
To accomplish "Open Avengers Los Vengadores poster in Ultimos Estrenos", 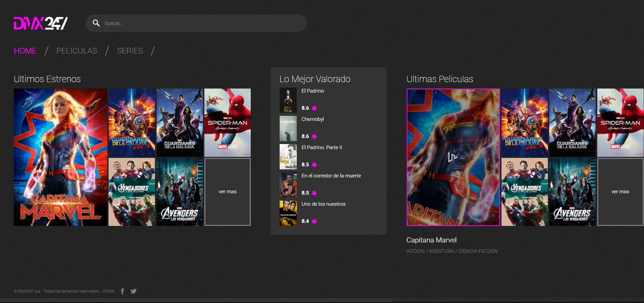I will tap(180, 192).
